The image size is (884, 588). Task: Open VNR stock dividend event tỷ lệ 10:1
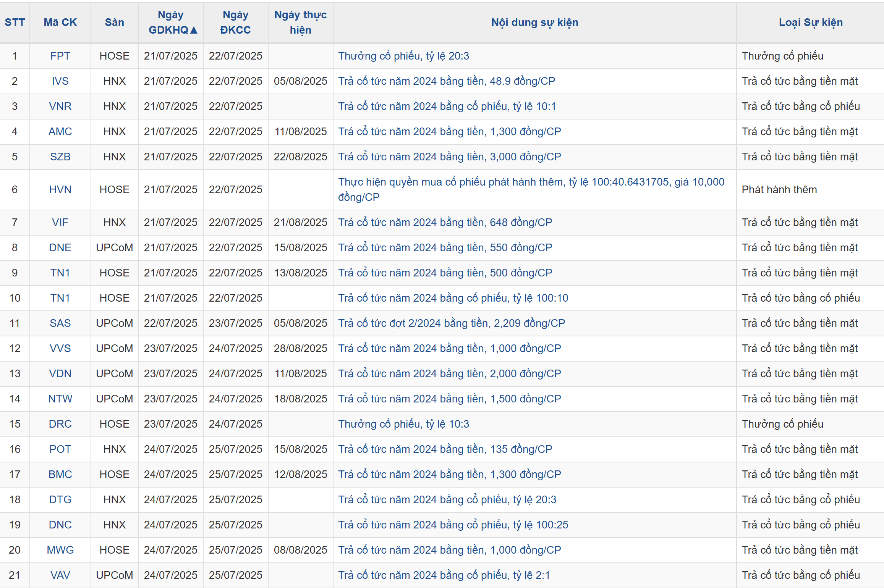click(x=447, y=106)
